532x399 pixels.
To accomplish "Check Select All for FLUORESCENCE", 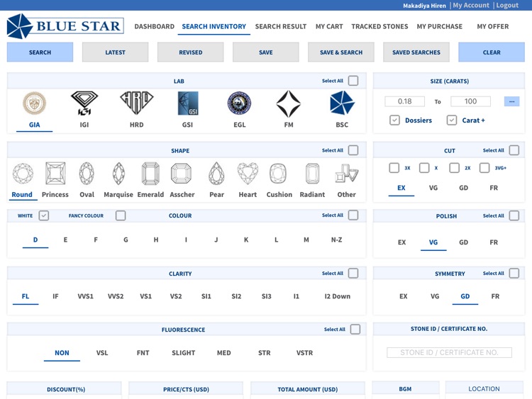I will coord(355,329).
